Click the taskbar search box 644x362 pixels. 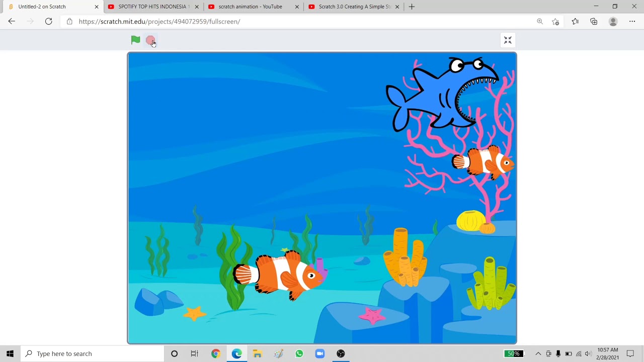pyautogui.click(x=93, y=353)
